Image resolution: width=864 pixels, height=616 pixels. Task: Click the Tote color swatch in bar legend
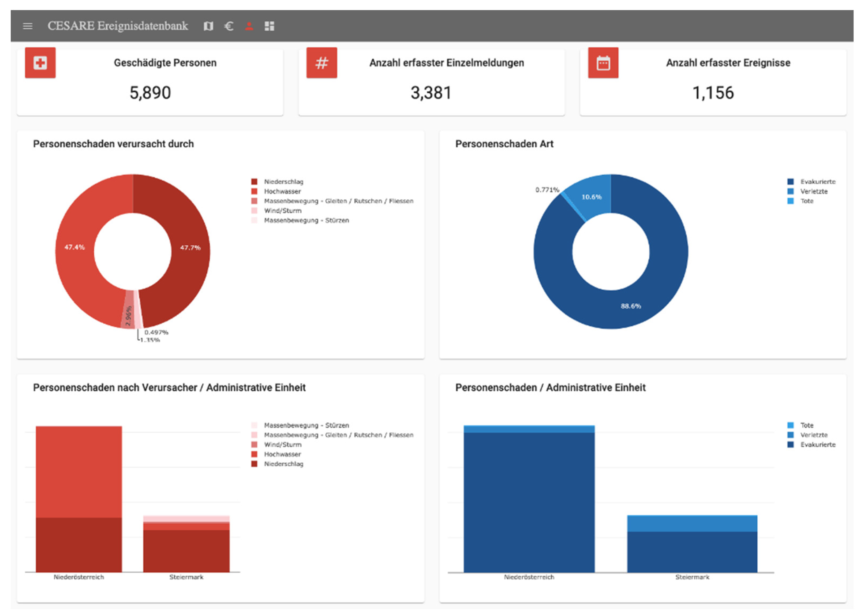coord(790,425)
